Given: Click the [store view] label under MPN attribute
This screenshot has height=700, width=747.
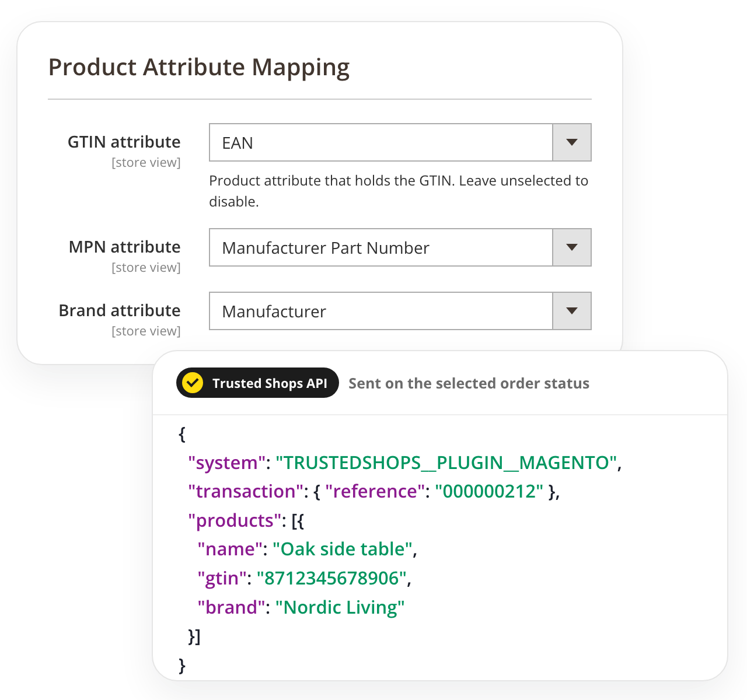Looking at the screenshot, I should pyautogui.click(x=146, y=267).
